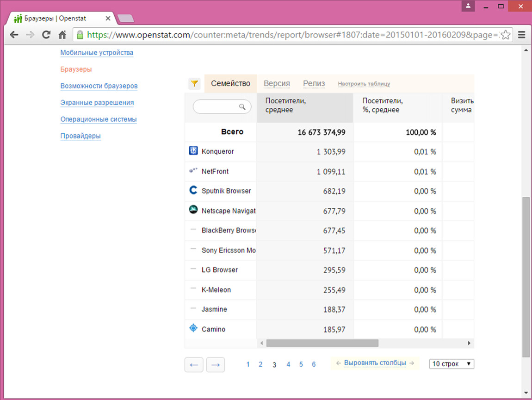Open the Мобильные устройства report link
Viewport: 532px width, 400px height.
[x=97, y=53]
